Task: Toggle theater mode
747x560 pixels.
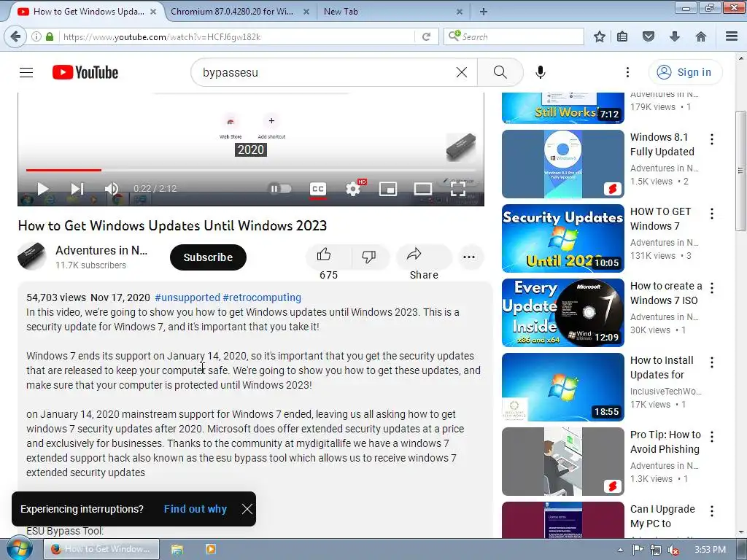Action: [x=422, y=189]
